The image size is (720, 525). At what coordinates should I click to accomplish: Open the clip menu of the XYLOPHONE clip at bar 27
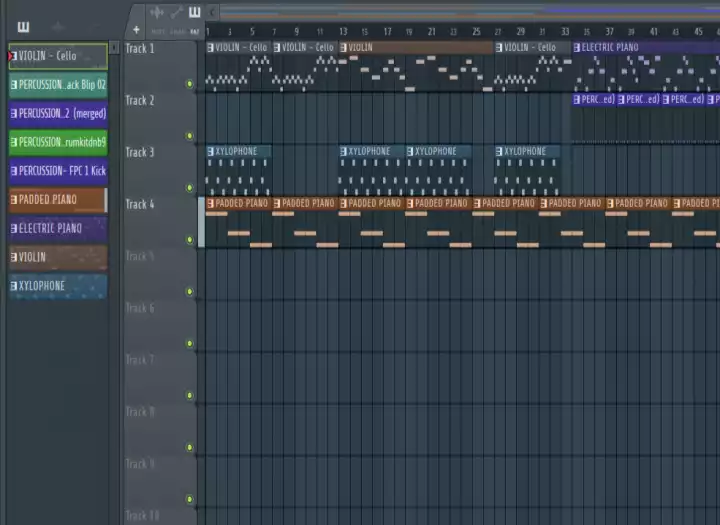[499, 151]
